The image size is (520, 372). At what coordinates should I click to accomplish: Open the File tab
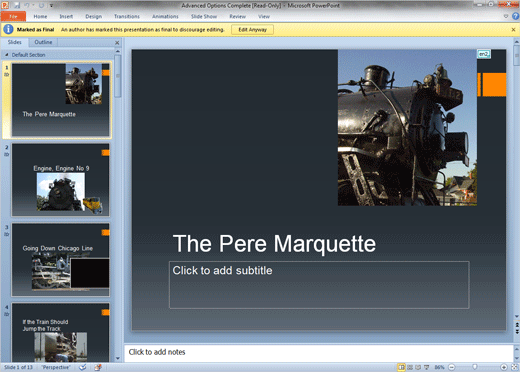pos(13,16)
